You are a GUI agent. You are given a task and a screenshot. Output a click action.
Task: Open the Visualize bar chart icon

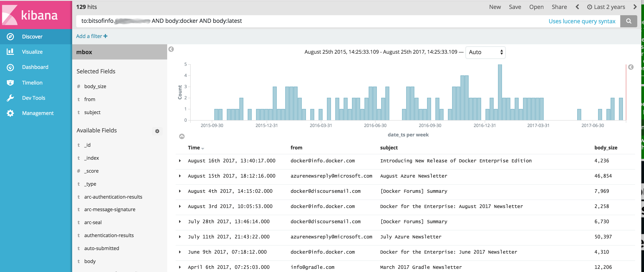pos(10,52)
